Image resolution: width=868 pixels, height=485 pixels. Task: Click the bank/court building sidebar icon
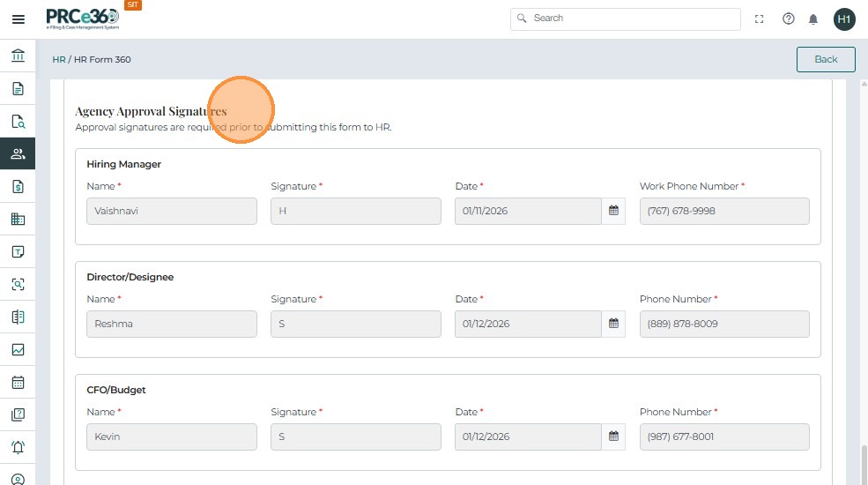tap(18, 56)
